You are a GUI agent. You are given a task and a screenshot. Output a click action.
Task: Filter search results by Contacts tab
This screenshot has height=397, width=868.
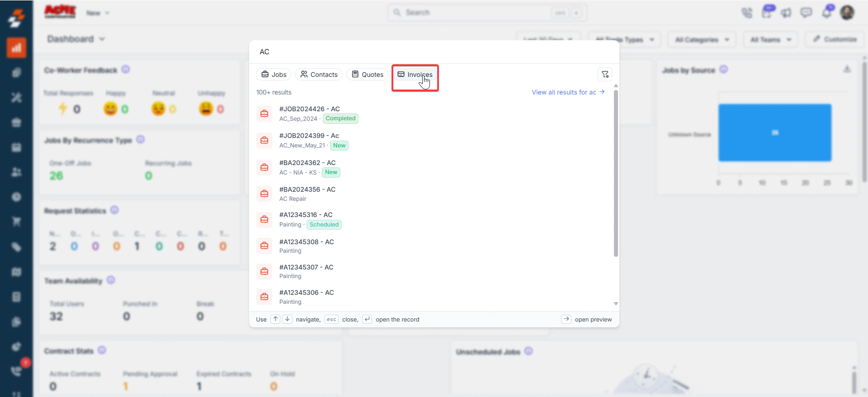point(319,75)
